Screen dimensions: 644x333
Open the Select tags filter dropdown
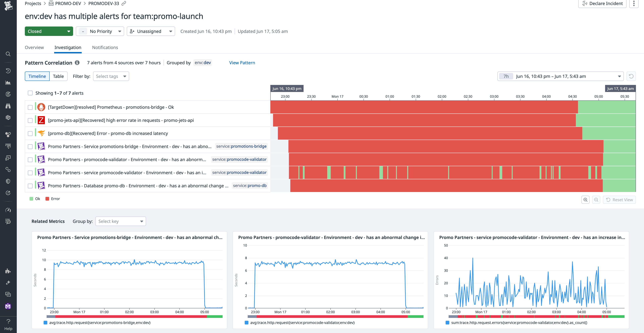[x=111, y=76]
